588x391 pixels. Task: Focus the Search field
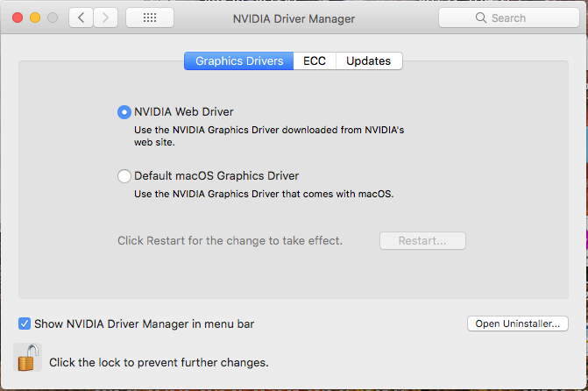[509, 18]
